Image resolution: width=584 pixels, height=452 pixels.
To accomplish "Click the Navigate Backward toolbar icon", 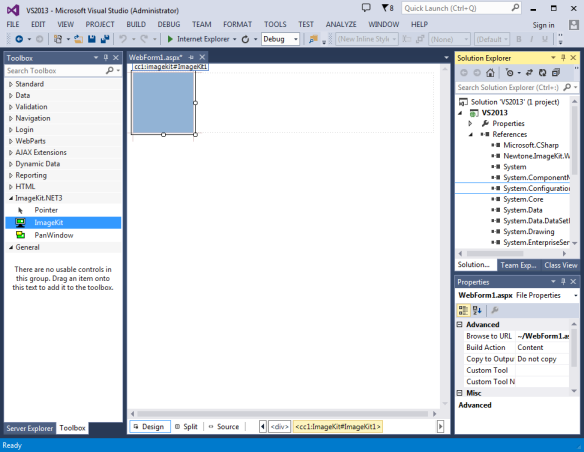I will pos(19,39).
